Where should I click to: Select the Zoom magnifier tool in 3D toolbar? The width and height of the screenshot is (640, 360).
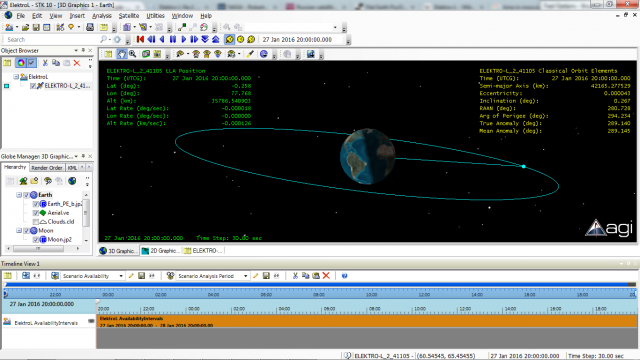[133, 54]
